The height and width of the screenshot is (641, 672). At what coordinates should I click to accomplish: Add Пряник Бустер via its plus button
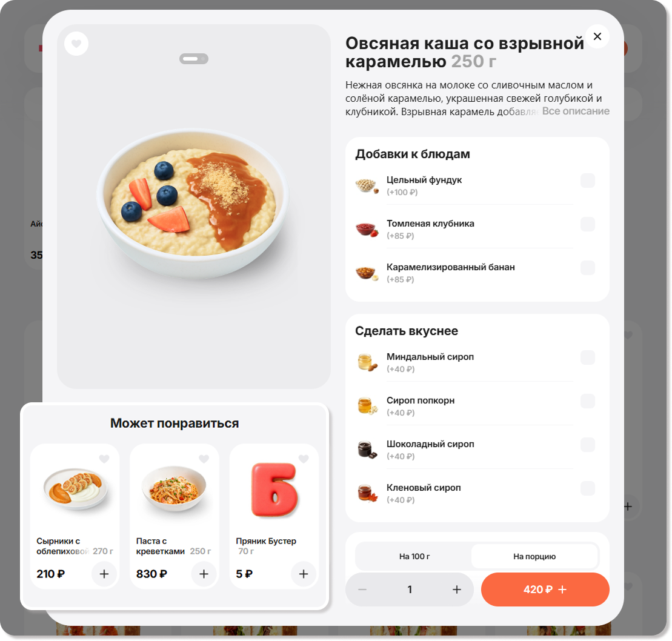pos(304,574)
